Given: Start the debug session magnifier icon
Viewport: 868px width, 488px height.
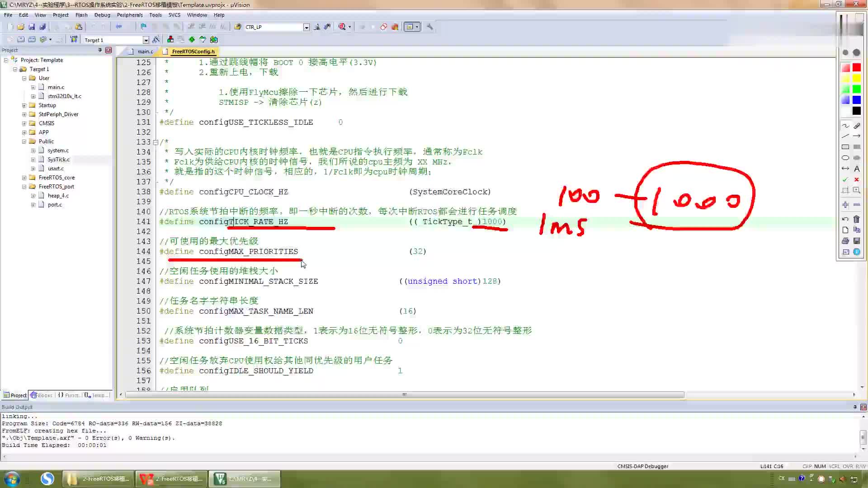Looking at the screenshot, I should [342, 27].
